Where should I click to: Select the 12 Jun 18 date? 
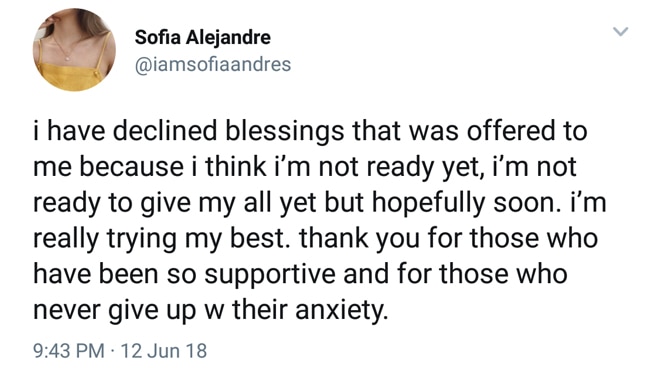pyautogui.click(x=163, y=350)
